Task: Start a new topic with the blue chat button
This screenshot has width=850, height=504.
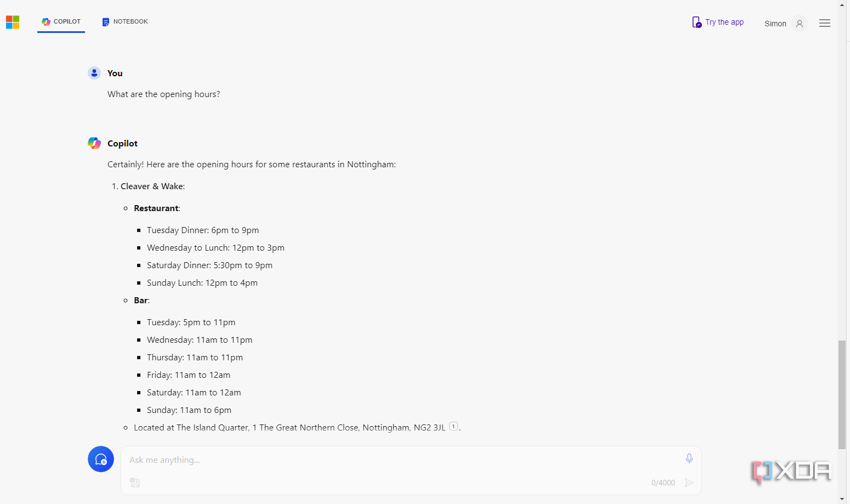Action: (x=101, y=459)
